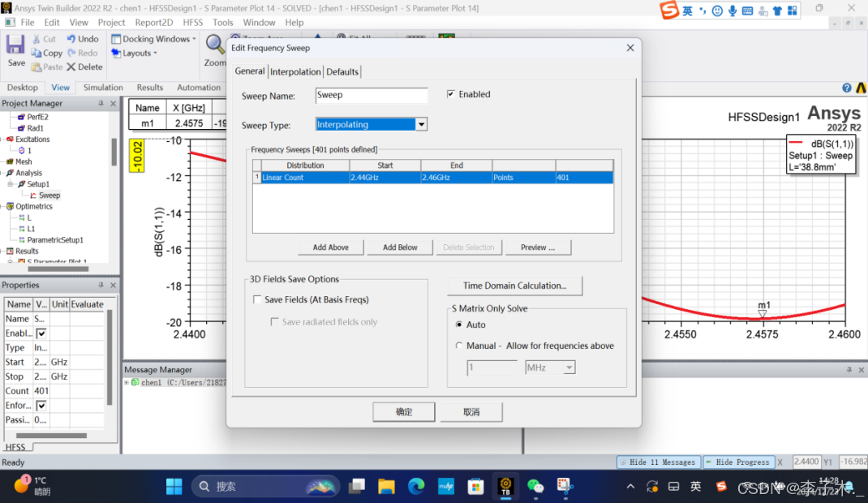This screenshot has height=503, width=868.
Task: Open the Sweep Type dropdown
Action: (421, 124)
